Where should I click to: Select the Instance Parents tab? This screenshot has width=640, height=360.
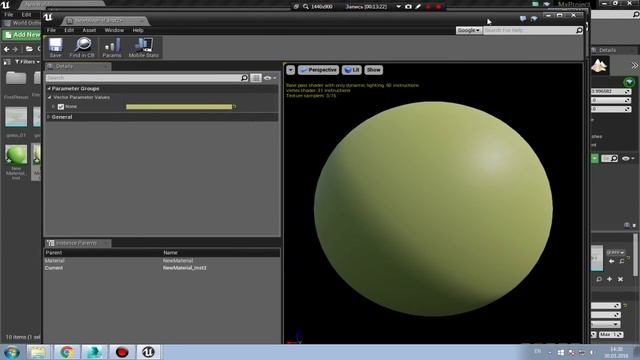(78, 243)
